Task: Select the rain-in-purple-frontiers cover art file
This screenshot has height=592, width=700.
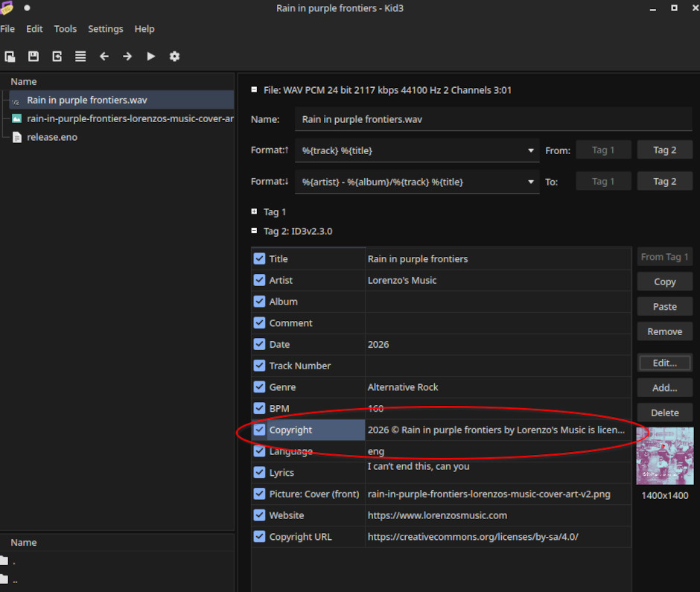Action: [121, 118]
